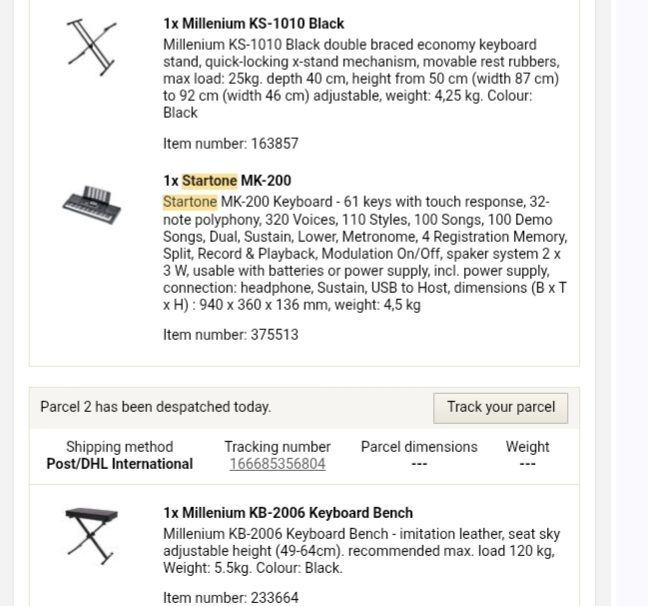Select the 1x Startone MK-200 product title
This screenshot has width=648, height=606.
[227, 181]
